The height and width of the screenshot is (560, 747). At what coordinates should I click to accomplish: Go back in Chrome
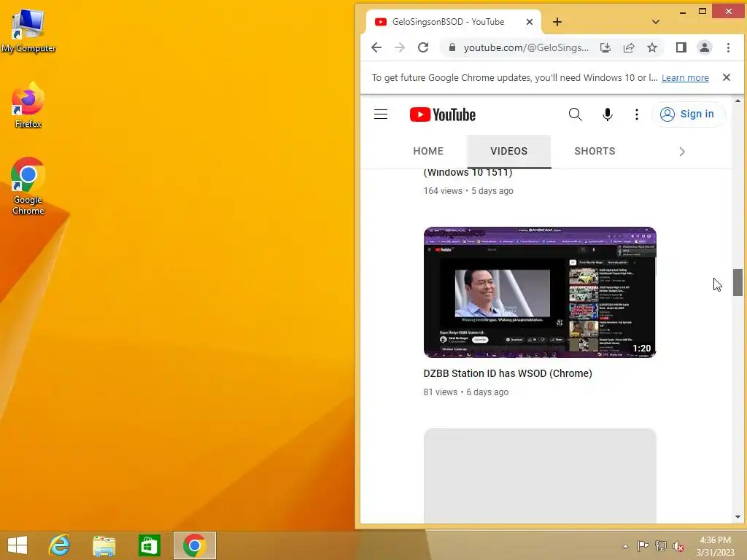click(x=376, y=47)
